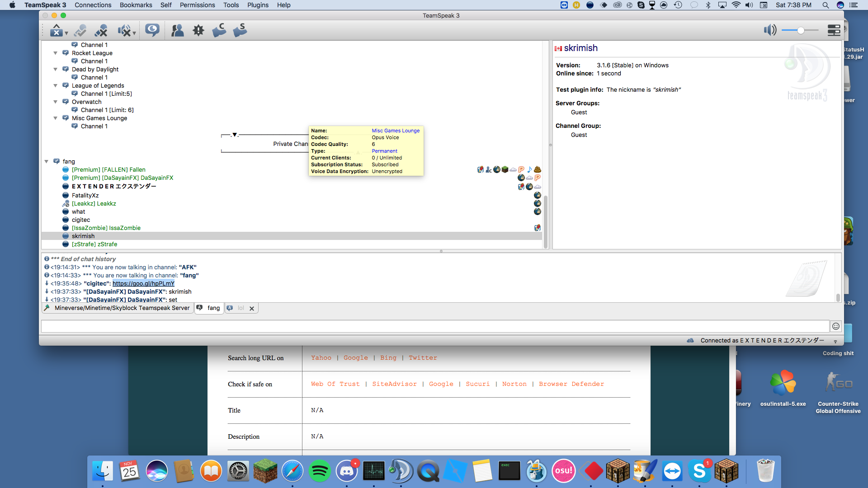Click the speaker volume icon near slider

pyautogui.click(x=769, y=30)
